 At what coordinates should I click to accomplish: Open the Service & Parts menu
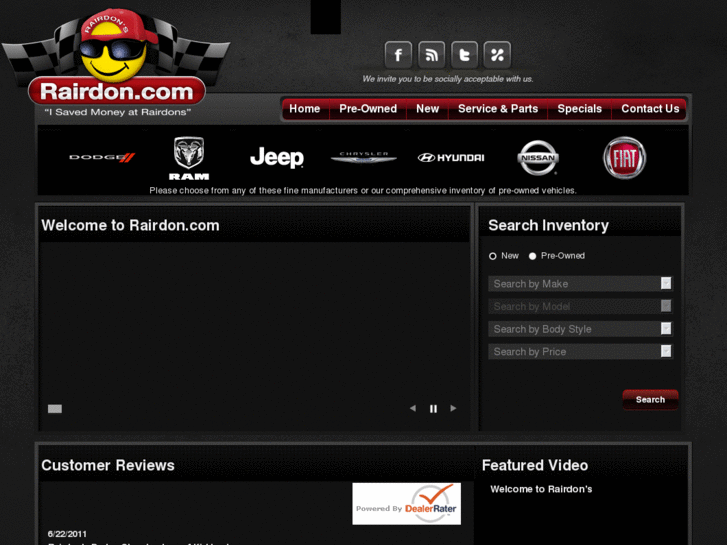click(x=498, y=109)
